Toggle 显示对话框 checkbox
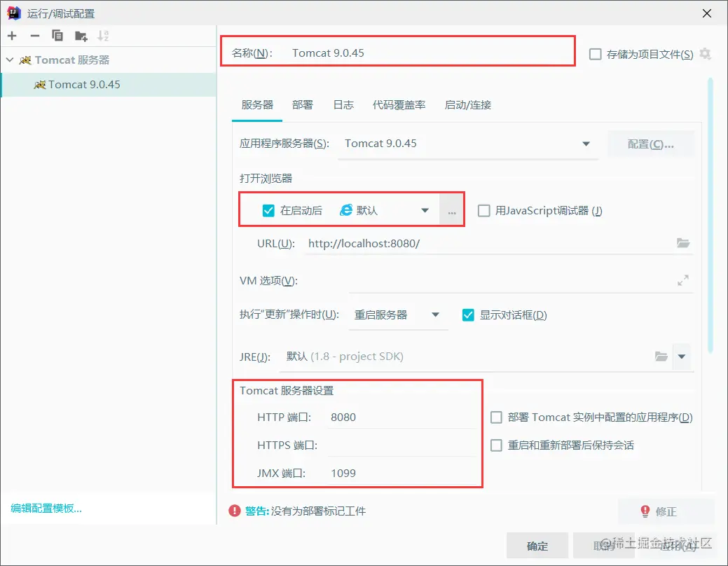The height and width of the screenshot is (566, 728). tap(468, 315)
